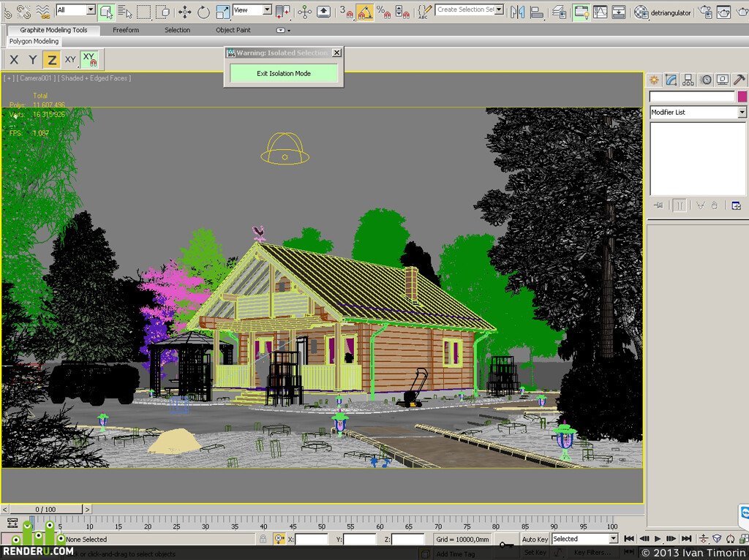Expand the Modifier List dropdown
Viewport: 749px width, 560px height.
(x=697, y=112)
